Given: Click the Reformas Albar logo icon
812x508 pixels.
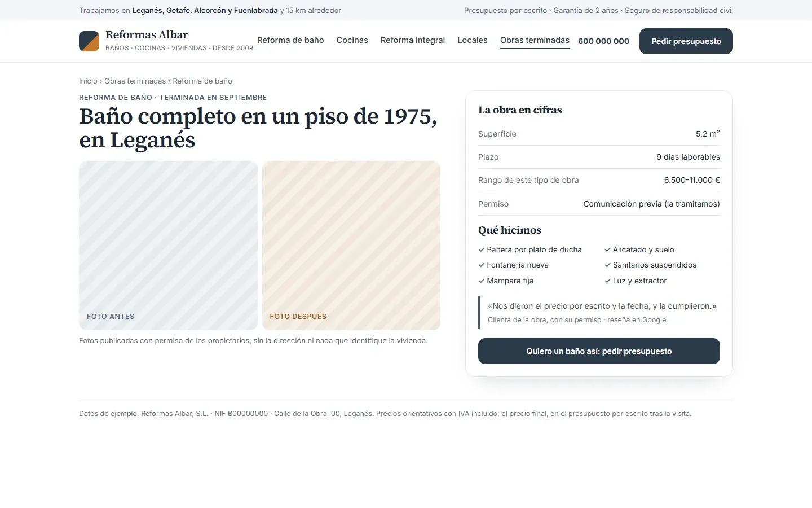Looking at the screenshot, I should point(89,41).
